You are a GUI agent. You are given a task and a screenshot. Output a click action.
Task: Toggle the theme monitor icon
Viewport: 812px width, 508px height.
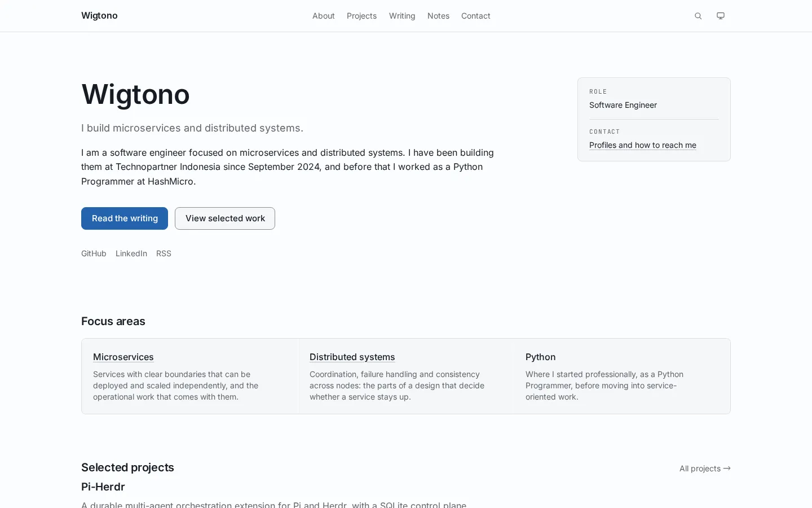721,16
